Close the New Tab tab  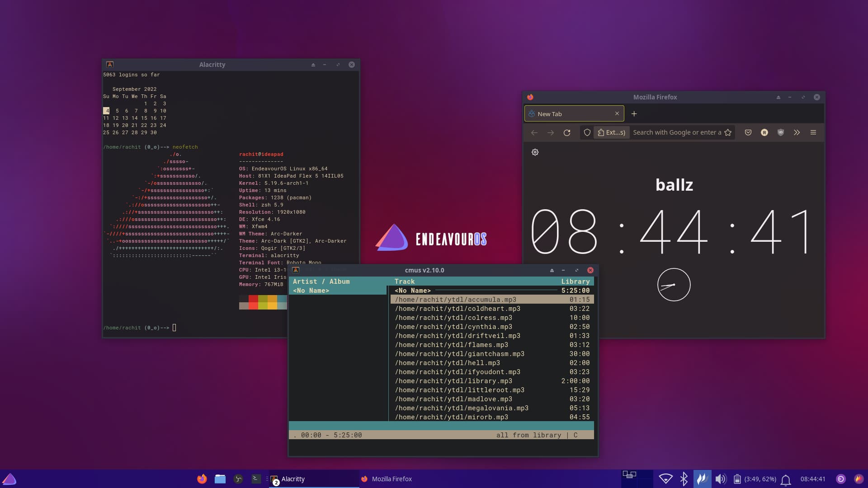pos(617,114)
